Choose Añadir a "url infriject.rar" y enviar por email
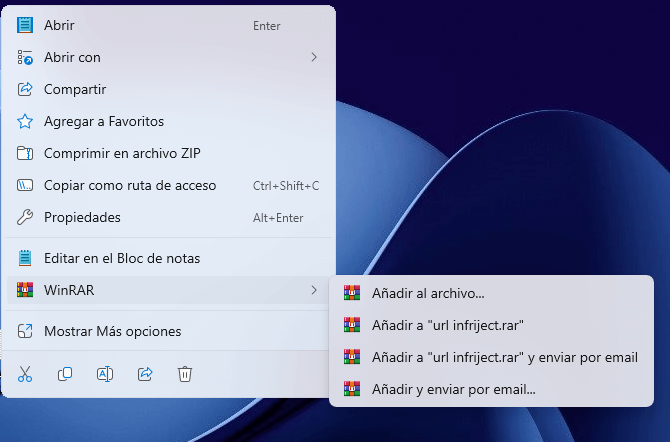 coord(491,357)
